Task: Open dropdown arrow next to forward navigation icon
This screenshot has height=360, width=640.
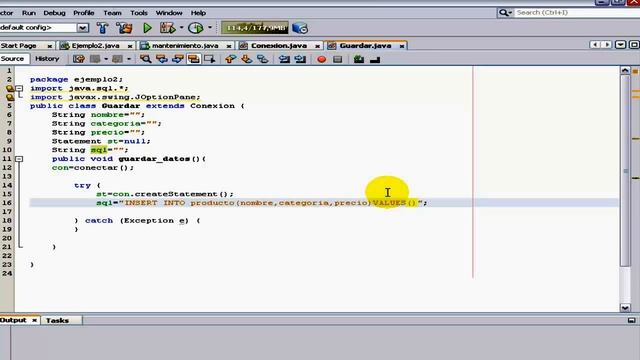Action: click(x=129, y=59)
